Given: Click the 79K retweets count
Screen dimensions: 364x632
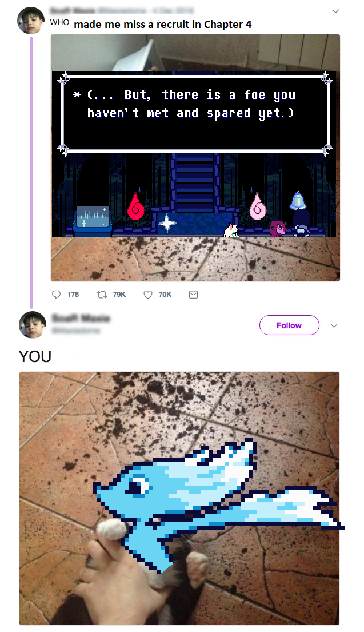Looking at the screenshot, I should [x=119, y=295].
